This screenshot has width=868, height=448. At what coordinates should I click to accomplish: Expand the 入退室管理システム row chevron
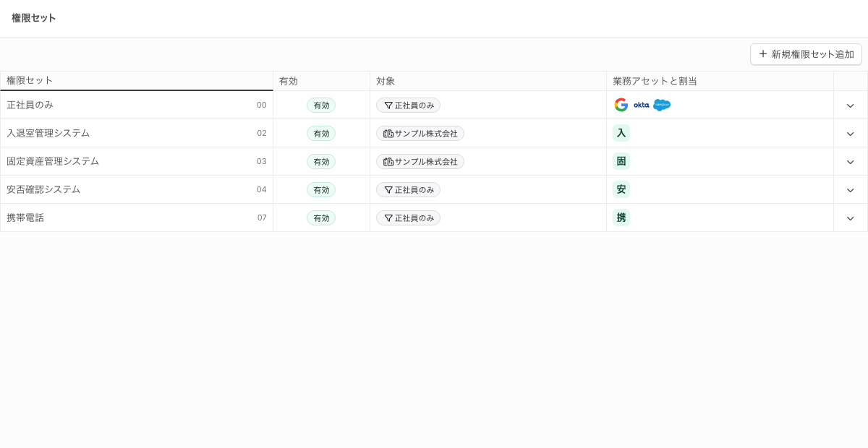coord(851,134)
